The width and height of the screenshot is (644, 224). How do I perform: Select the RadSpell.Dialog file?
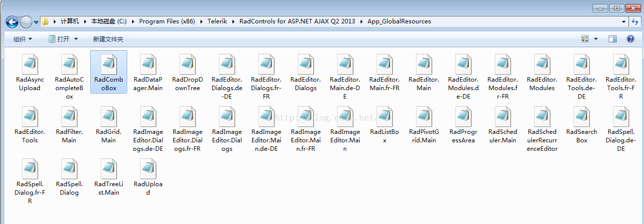tap(69, 177)
